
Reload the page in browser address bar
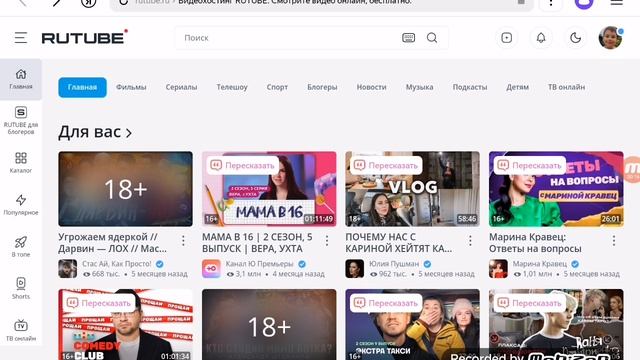123,2
